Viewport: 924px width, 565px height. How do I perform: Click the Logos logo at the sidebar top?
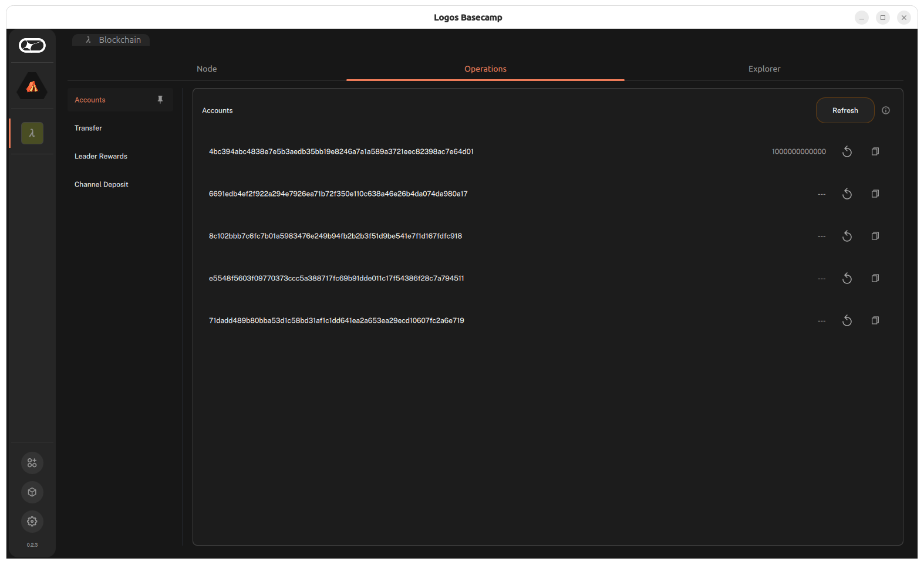point(32,45)
